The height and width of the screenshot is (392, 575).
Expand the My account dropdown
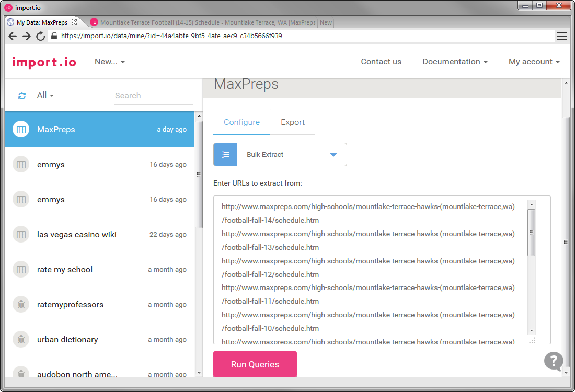[534, 62]
